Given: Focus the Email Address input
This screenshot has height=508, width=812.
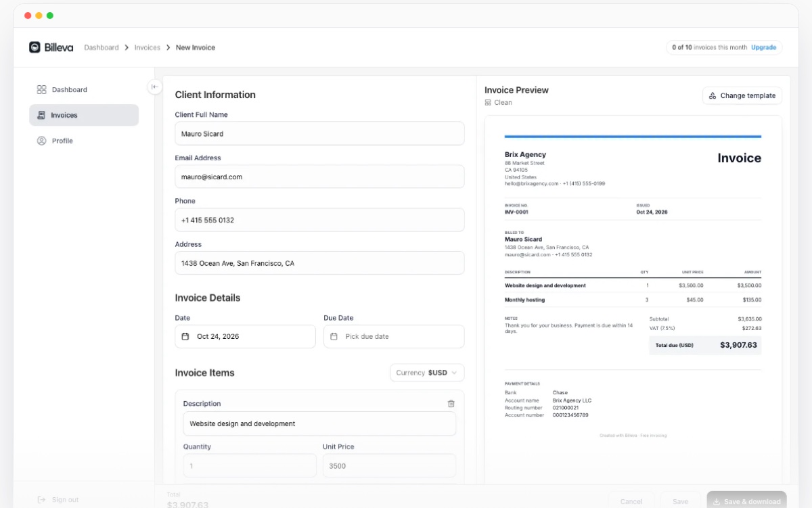Looking at the screenshot, I should [319, 177].
